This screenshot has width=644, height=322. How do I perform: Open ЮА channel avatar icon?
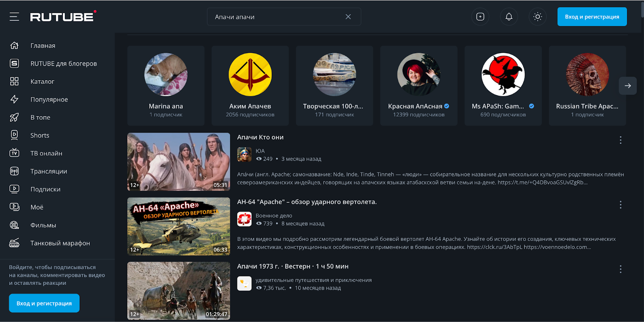tap(244, 154)
